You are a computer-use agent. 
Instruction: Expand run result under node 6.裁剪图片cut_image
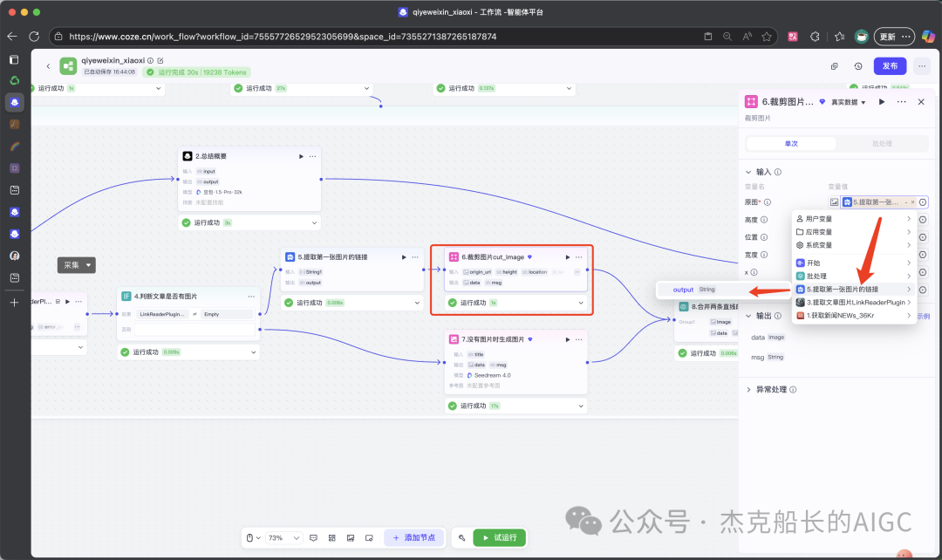click(581, 303)
